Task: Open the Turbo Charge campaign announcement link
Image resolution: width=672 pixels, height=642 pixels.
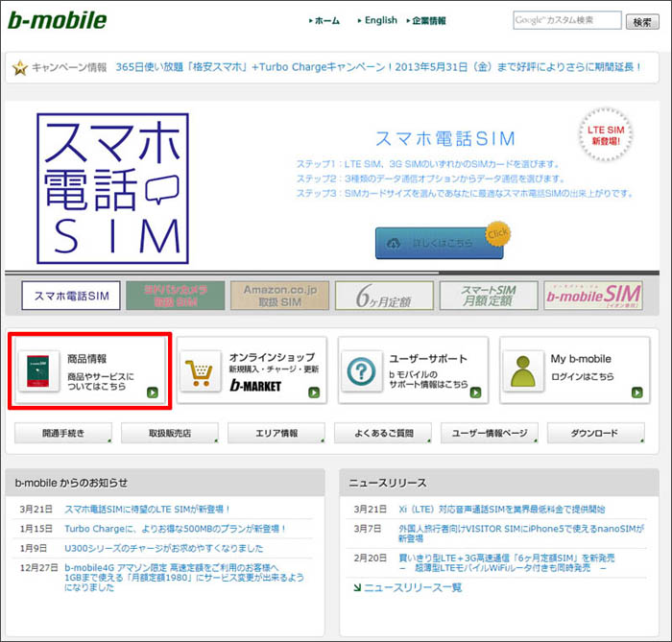Action: [x=378, y=67]
